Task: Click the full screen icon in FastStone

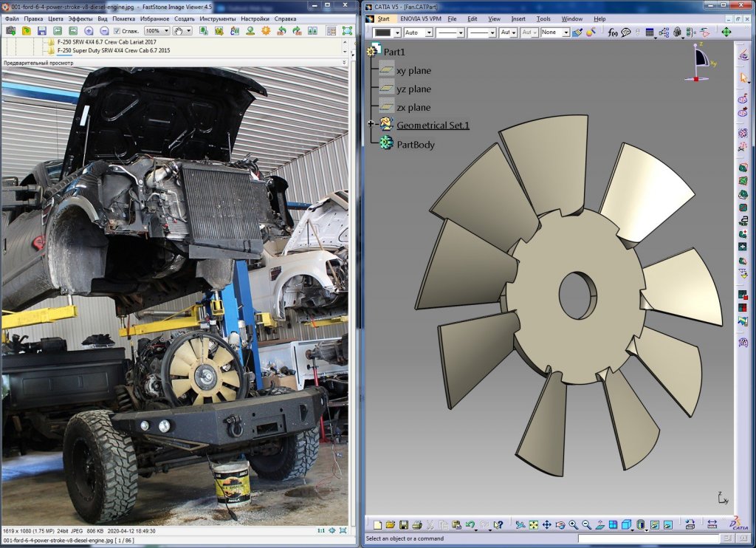Action: coord(348,31)
